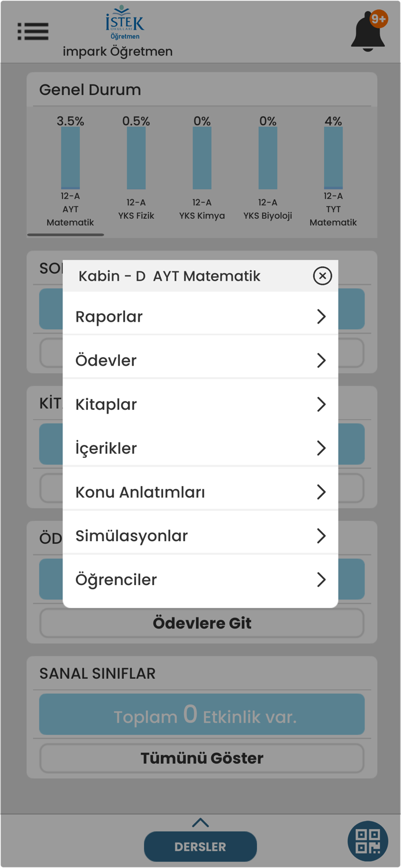Viewport: 401px width, 868px height.
Task: View the Öğrenciler list
Action: (200, 579)
